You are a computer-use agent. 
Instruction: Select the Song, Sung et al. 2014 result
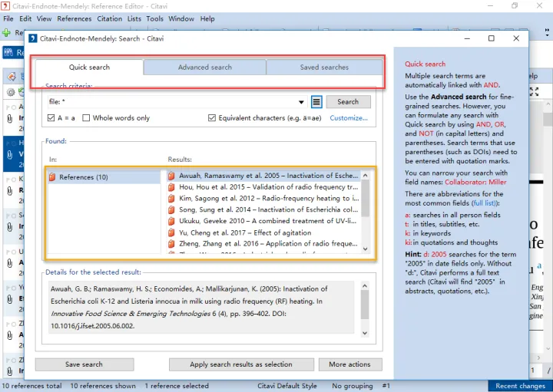point(263,209)
